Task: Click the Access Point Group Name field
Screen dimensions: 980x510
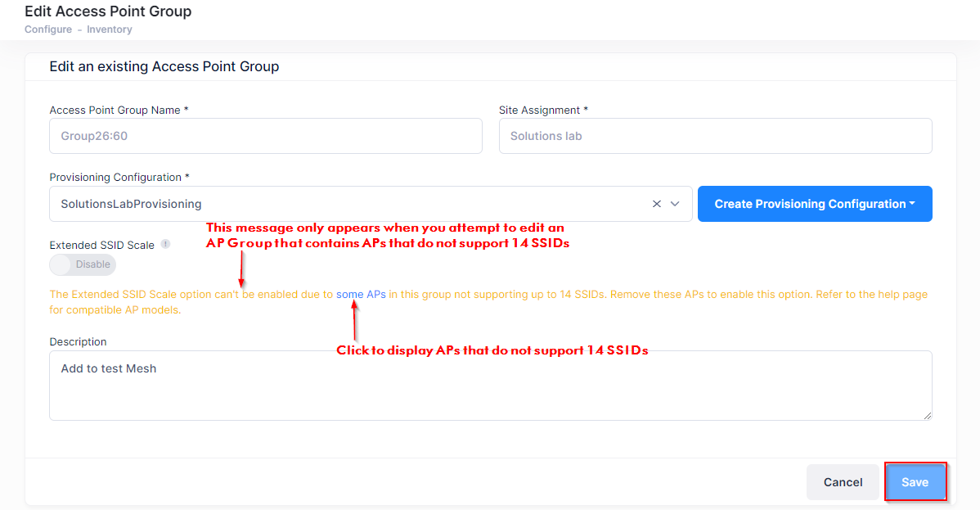Action: (x=266, y=136)
